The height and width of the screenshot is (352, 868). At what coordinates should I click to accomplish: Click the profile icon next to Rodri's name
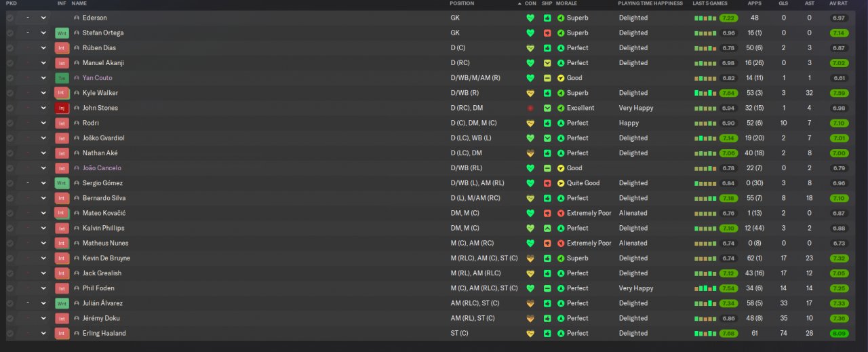[x=77, y=123]
